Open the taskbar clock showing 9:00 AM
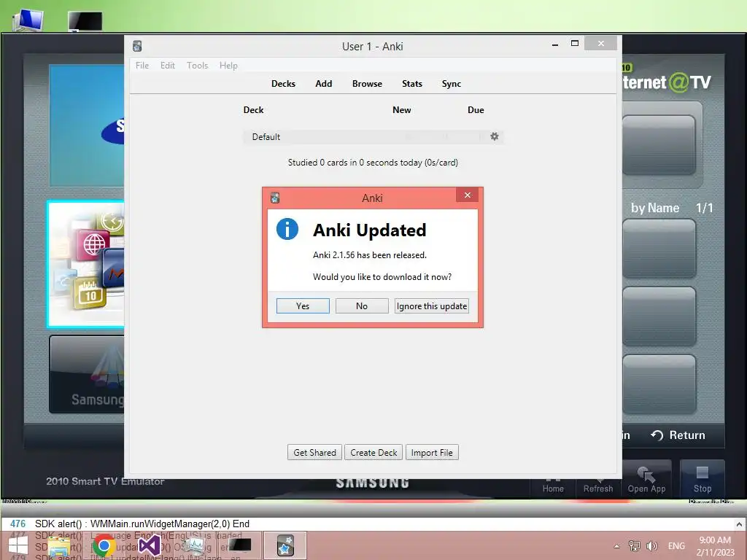The height and width of the screenshot is (560, 747). point(715,545)
